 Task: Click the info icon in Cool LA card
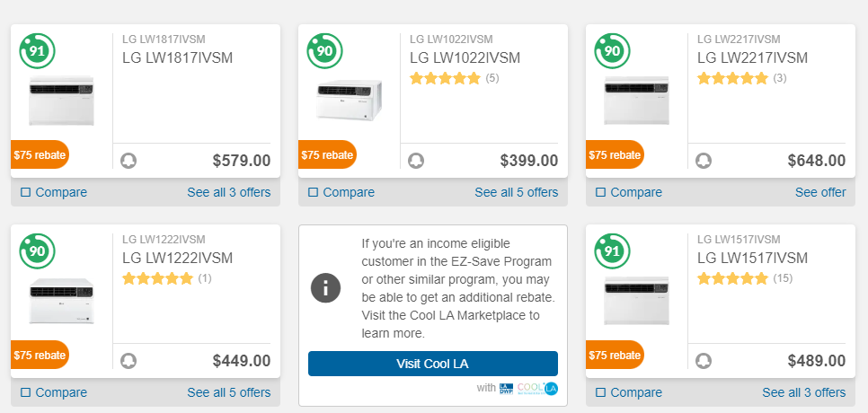click(325, 288)
